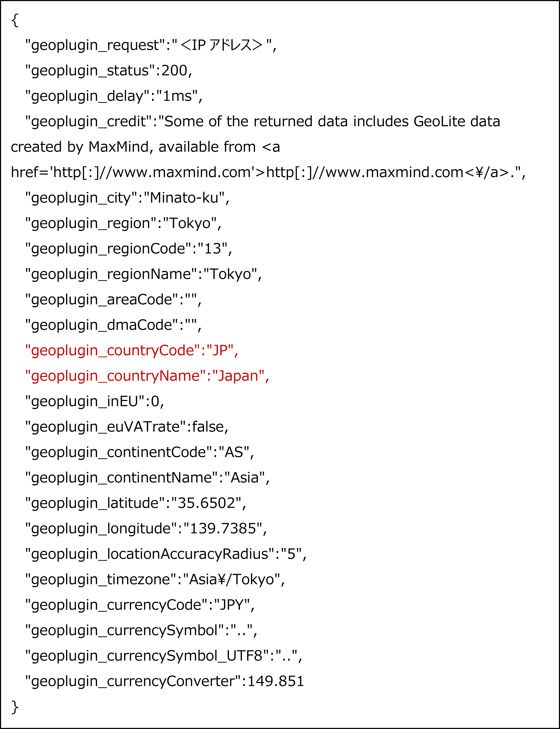Click the first maxmind.com href URL
Image resolution: width=560 pixels, height=729 pixels.
152,172
